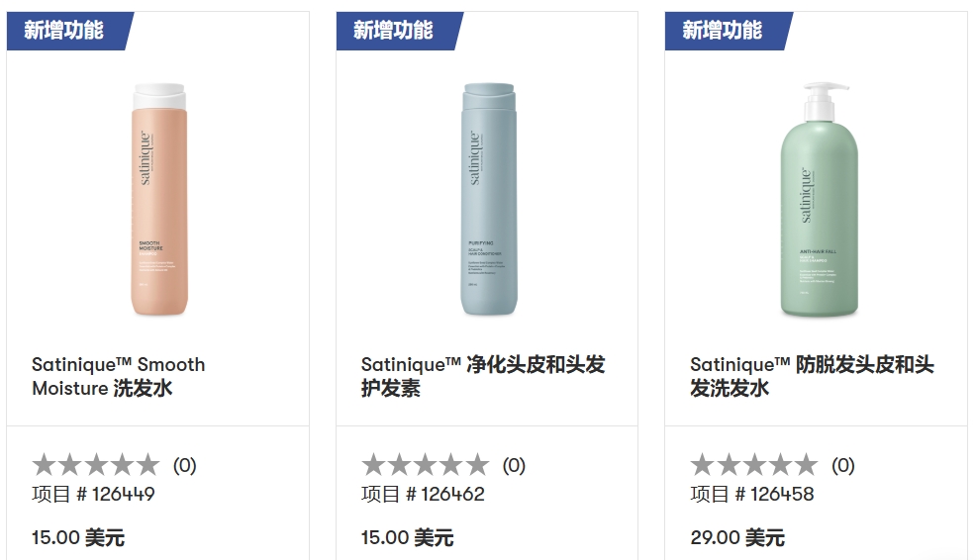This screenshot has width=976, height=560.
Task: Open the Satinique Smooth Moisture 洗发水 title link
Action: click(119, 376)
